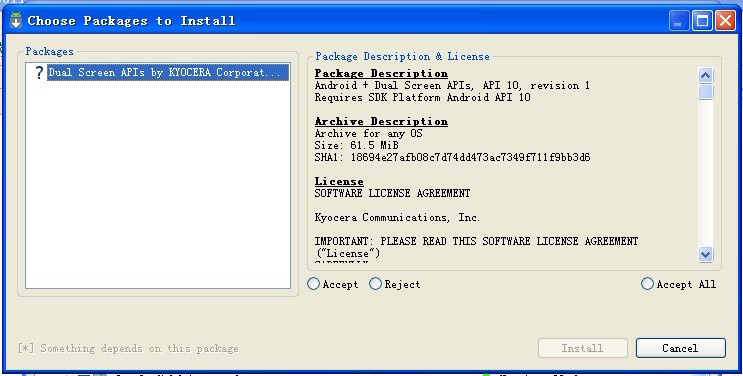This screenshot has width=743, height=376.
Task: Minimize the Choose Packages window
Action: [x=679, y=21]
